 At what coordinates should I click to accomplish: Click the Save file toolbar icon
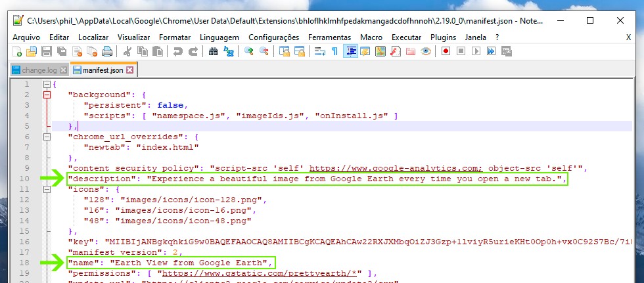pyautogui.click(x=47, y=51)
